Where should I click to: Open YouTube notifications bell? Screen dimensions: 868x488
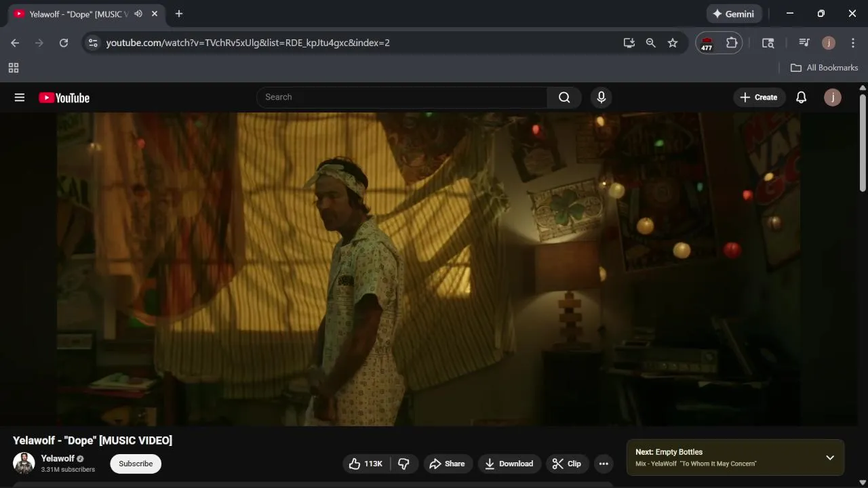(801, 98)
